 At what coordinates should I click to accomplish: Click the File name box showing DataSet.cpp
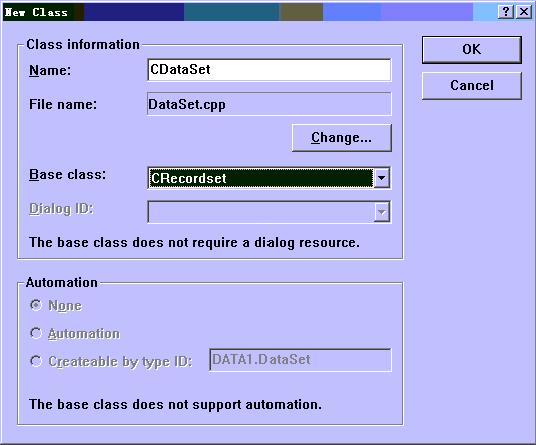[269, 104]
